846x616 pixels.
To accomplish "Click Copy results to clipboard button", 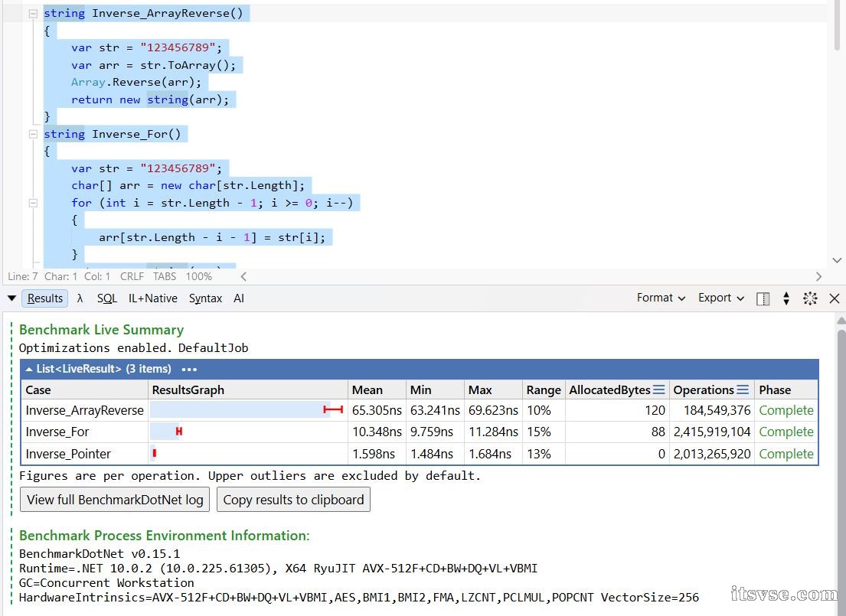I will pos(293,500).
